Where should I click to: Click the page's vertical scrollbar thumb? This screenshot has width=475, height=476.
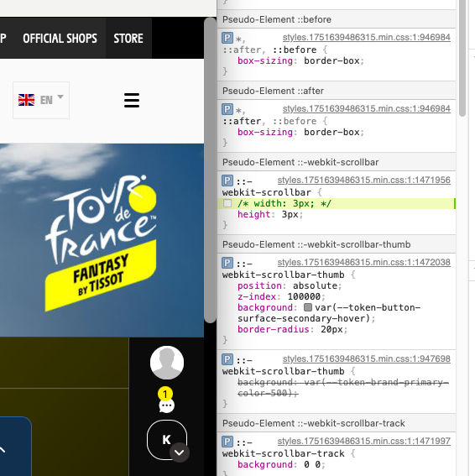210,170
